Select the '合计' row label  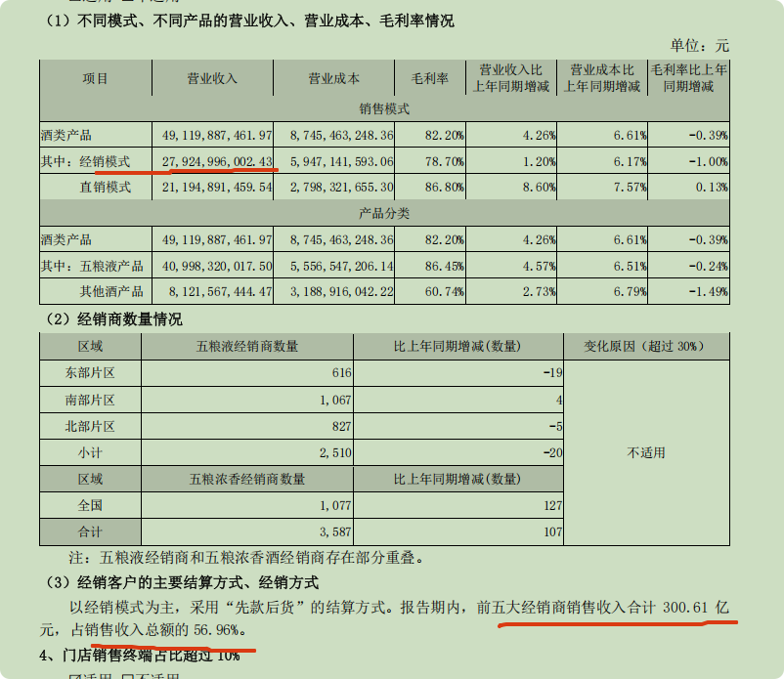click(x=90, y=531)
